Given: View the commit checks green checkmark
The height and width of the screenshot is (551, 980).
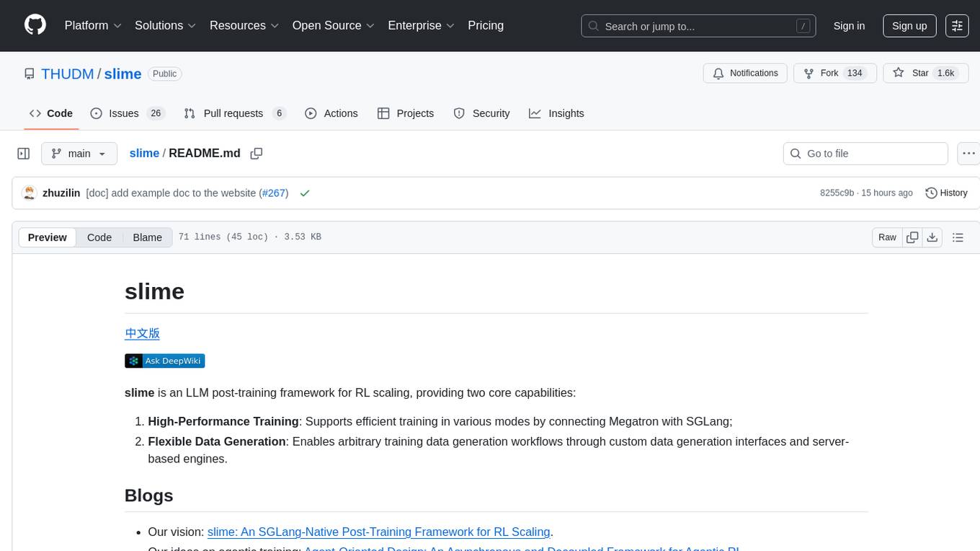Looking at the screenshot, I should tap(305, 193).
